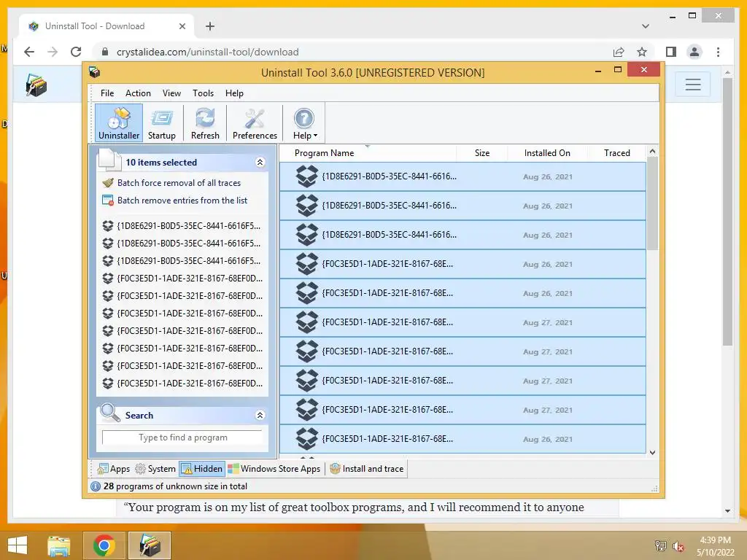This screenshot has width=747, height=560.
Task: Collapse the Search panel
Action: pyautogui.click(x=260, y=415)
